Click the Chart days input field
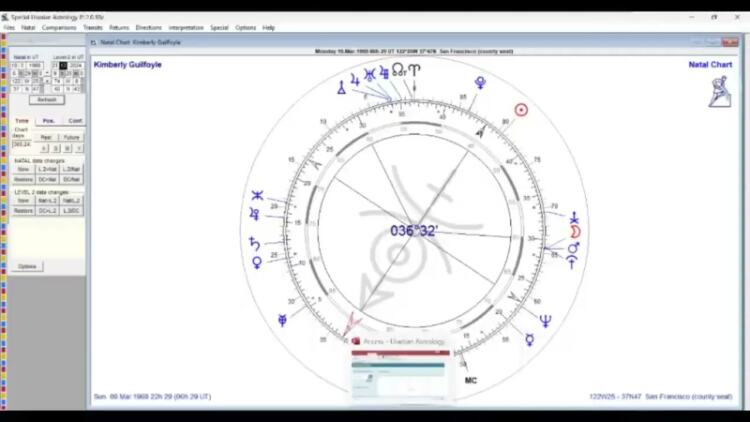Image resolution: width=750 pixels, height=422 pixels. (x=22, y=144)
